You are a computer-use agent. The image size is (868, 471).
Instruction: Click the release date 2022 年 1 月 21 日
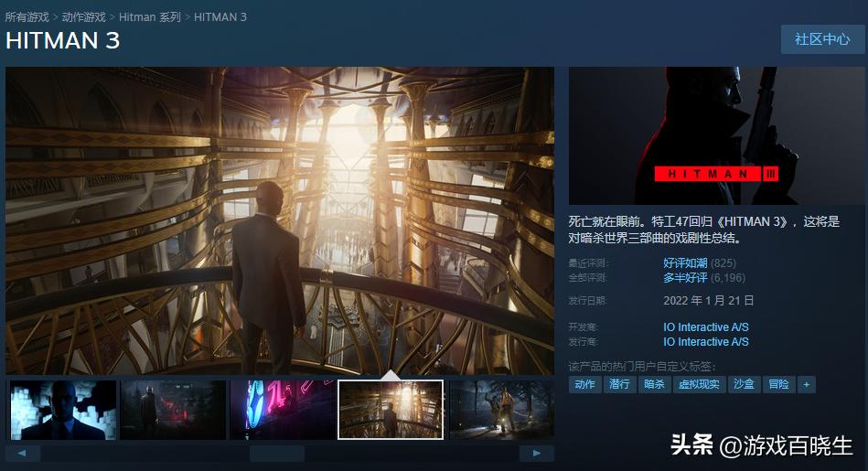tap(709, 301)
